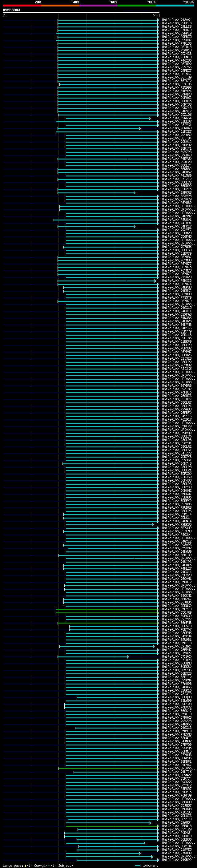The width and height of the screenshot is (197, 868).
Task: Select the UniRef100_C0PT38 label
Action: click(177, 104)
